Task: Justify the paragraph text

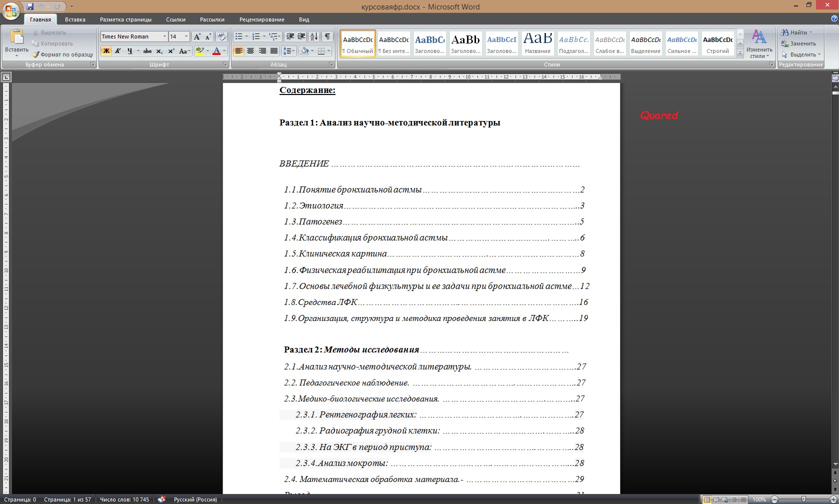Action: pos(273,51)
